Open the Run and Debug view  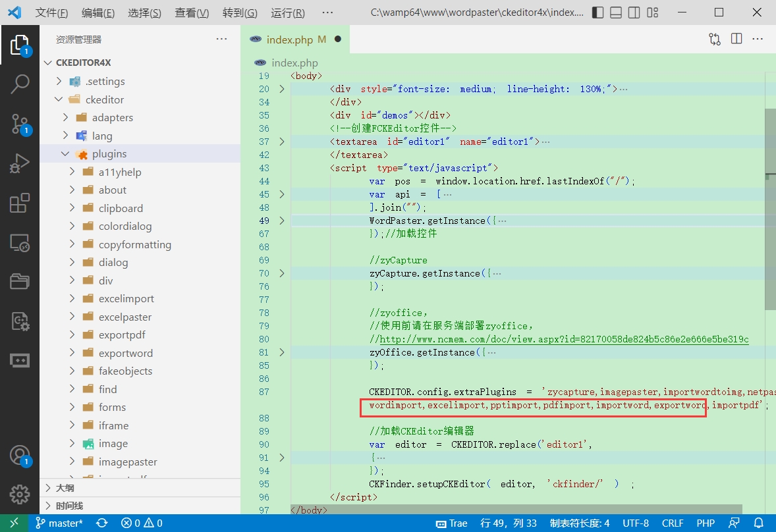[x=20, y=163]
